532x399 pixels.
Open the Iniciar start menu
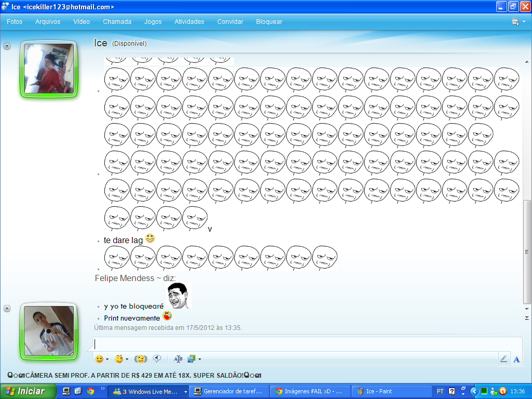(28, 391)
